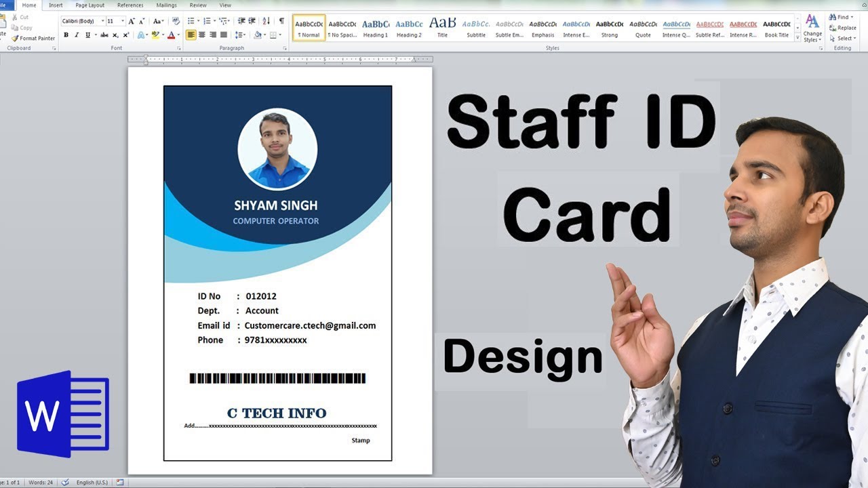Viewport: 868px width, 488px height.
Task: Decrease paragraph indent
Action: pos(241,21)
